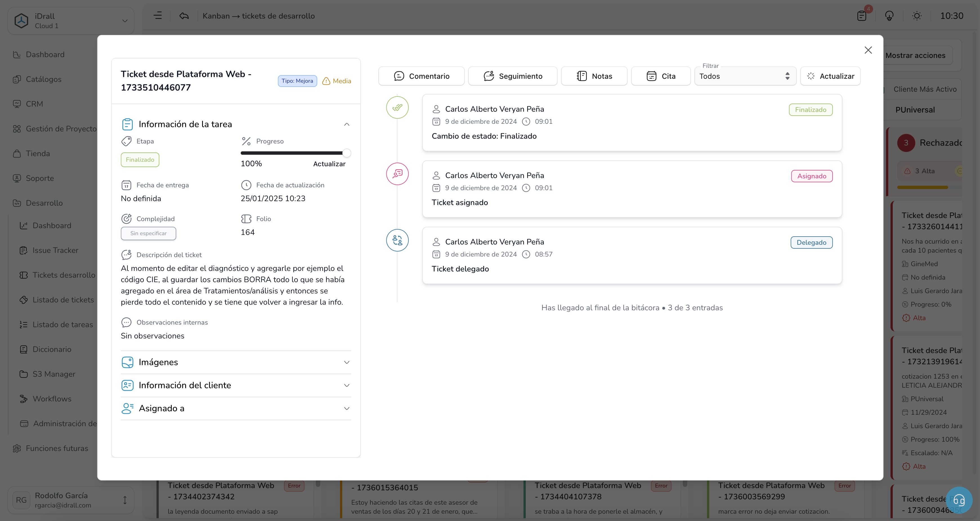Viewport: 980px width, 521px height.
Task: Open the Comentario tab button
Action: 421,76
